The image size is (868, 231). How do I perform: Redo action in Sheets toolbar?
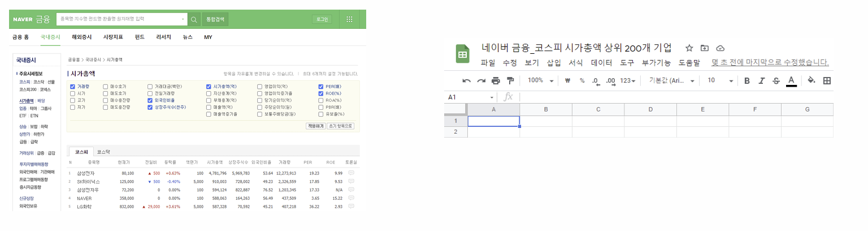(x=481, y=80)
